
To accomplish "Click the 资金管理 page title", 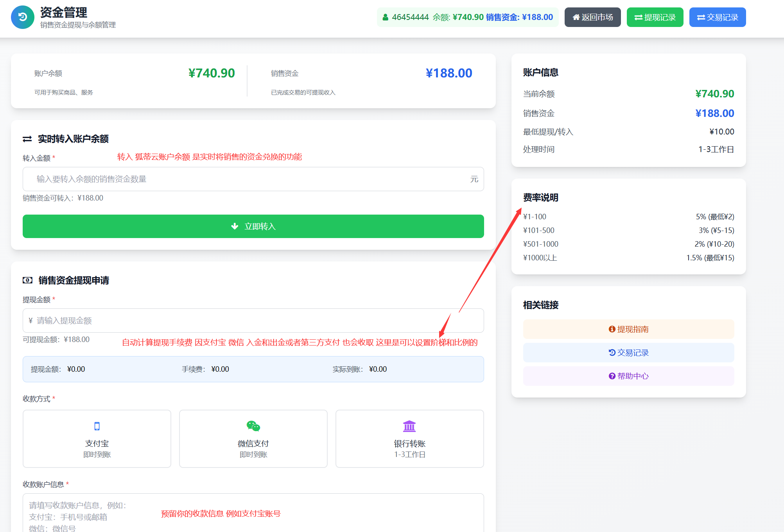I will click(64, 13).
